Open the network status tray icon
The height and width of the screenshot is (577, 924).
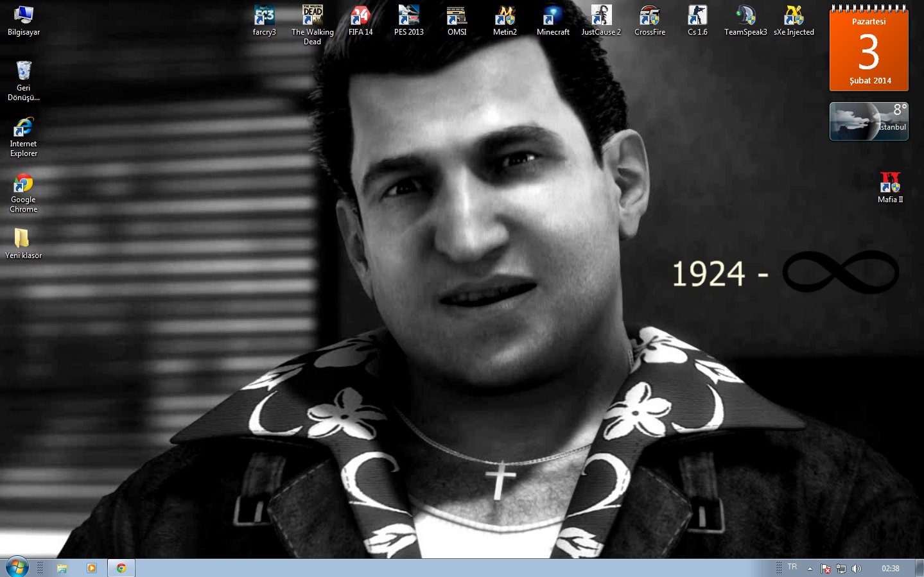tap(841, 569)
